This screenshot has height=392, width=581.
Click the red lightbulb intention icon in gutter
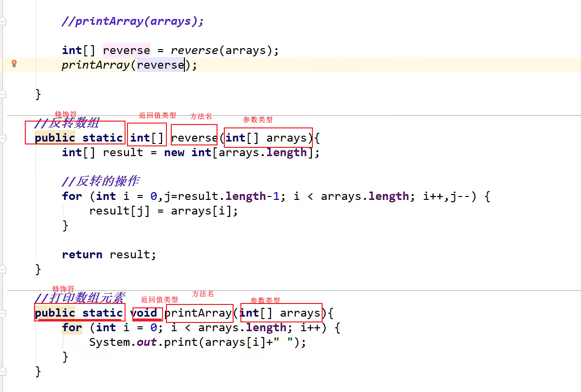tap(14, 63)
